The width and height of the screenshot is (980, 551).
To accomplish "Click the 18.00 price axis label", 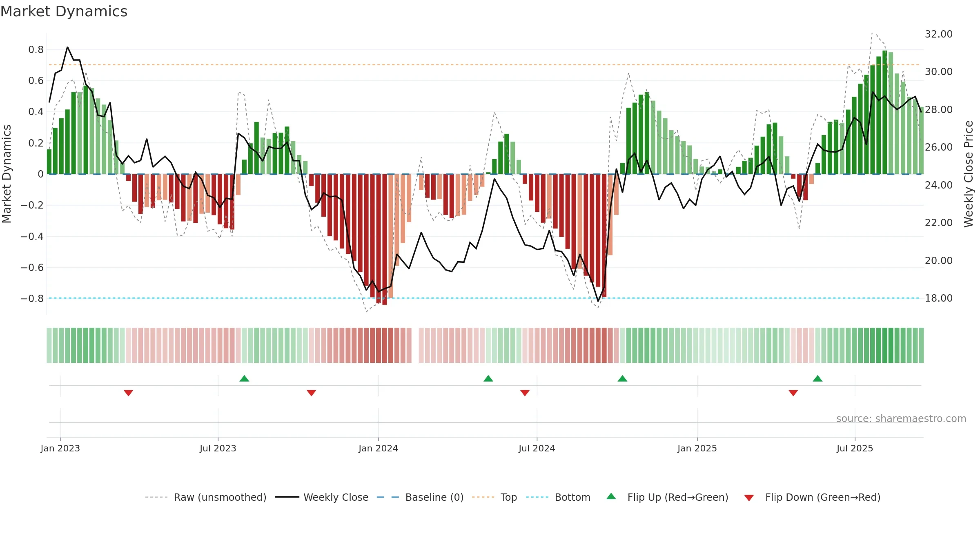I will 939,298.
